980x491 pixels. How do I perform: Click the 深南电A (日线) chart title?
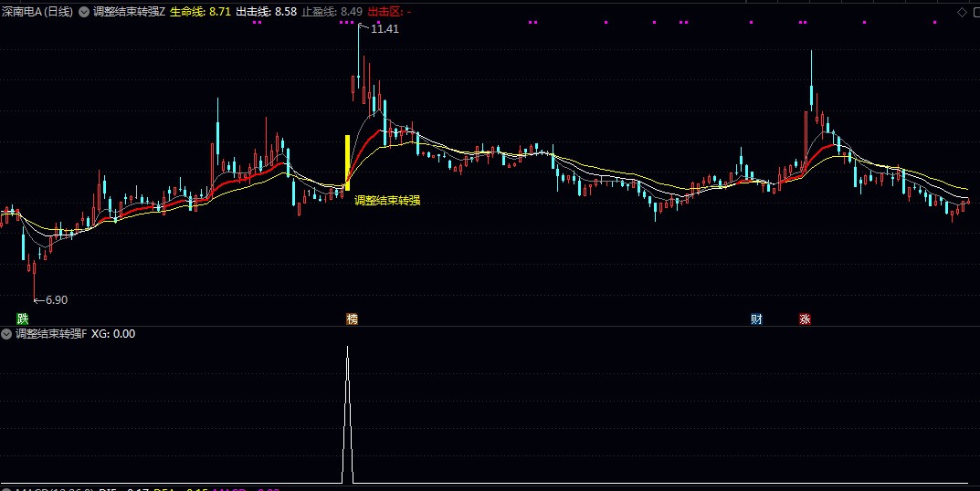37,12
